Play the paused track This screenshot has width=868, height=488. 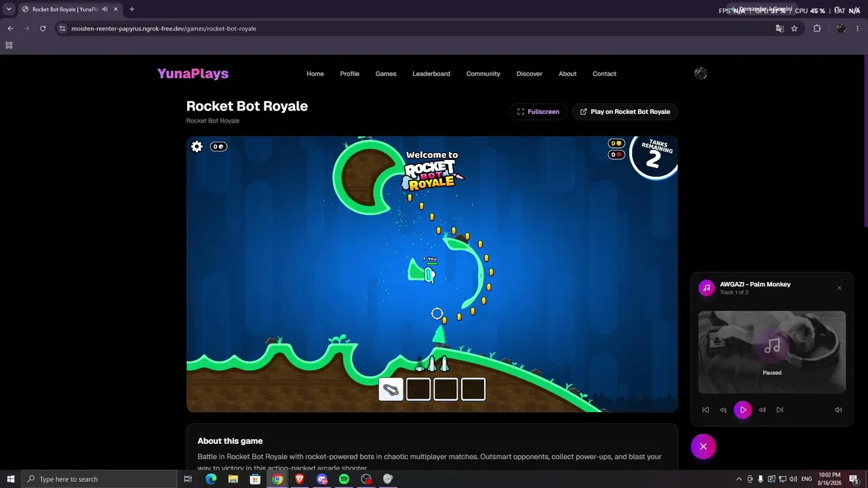point(743,410)
